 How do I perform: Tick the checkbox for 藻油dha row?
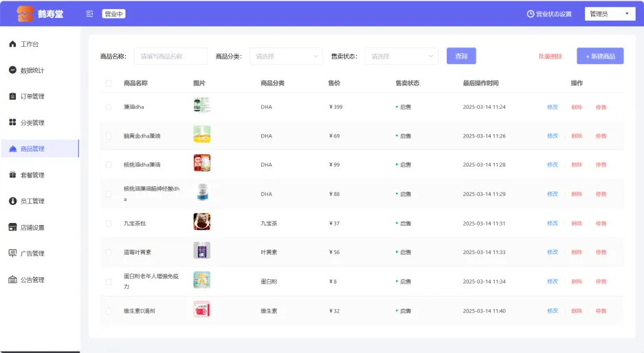108,107
